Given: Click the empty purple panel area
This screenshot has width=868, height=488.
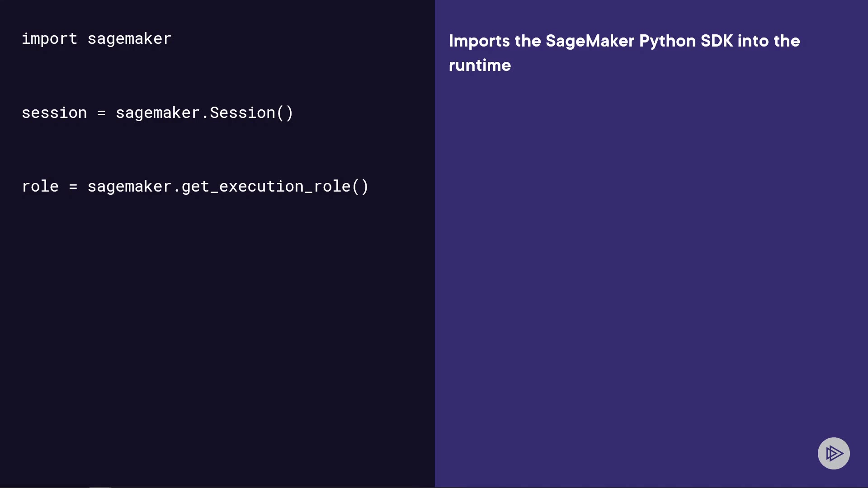Looking at the screenshot, I should click(651, 271).
